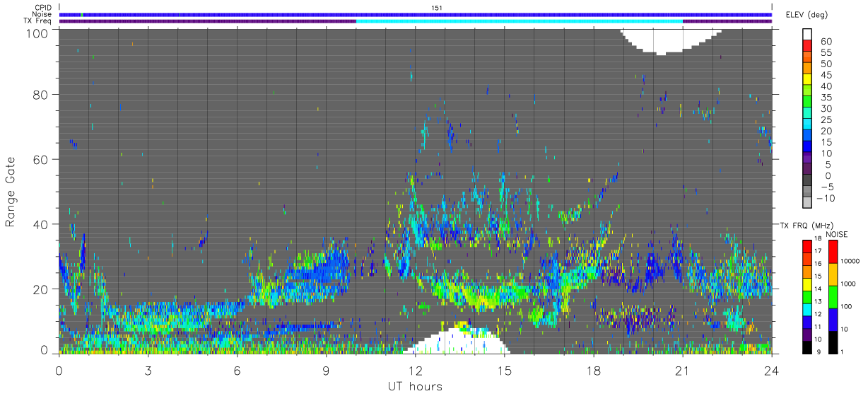
Task: Click the TX Freq strip label
Action: click(x=39, y=21)
